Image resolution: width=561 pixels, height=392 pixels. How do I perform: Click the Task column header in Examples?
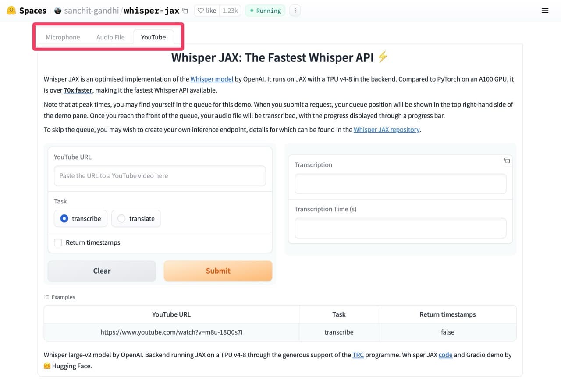click(x=339, y=314)
